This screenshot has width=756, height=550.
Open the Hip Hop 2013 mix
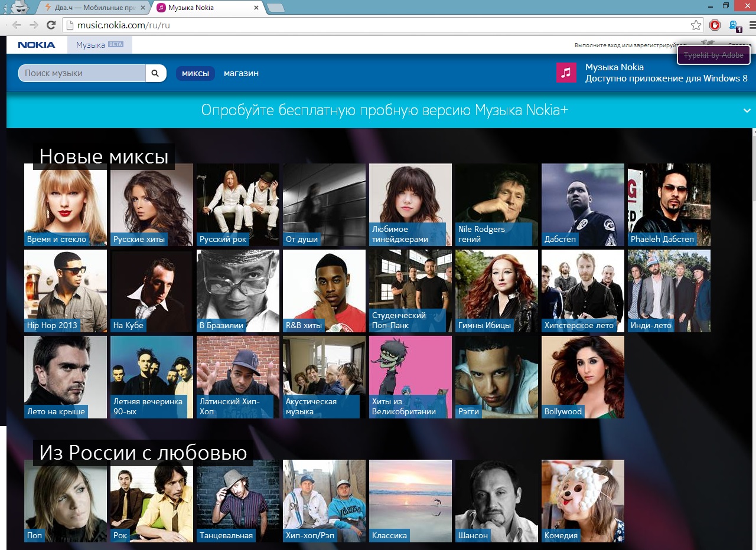pos(66,291)
